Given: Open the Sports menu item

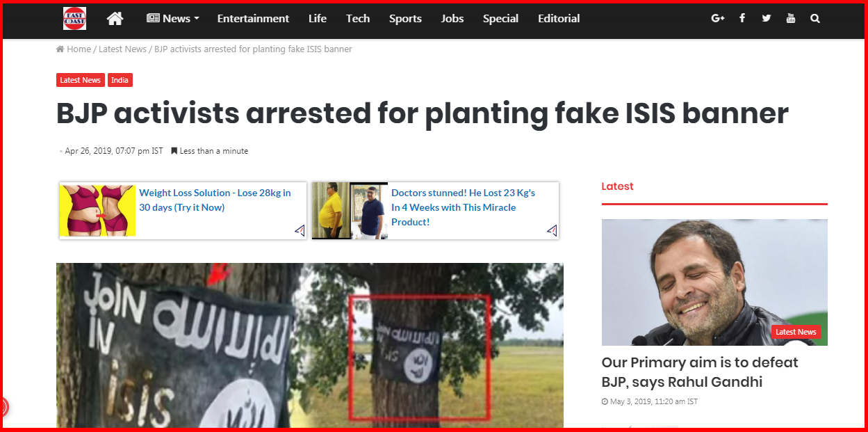Looking at the screenshot, I should pyautogui.click(x=405, y=19).
